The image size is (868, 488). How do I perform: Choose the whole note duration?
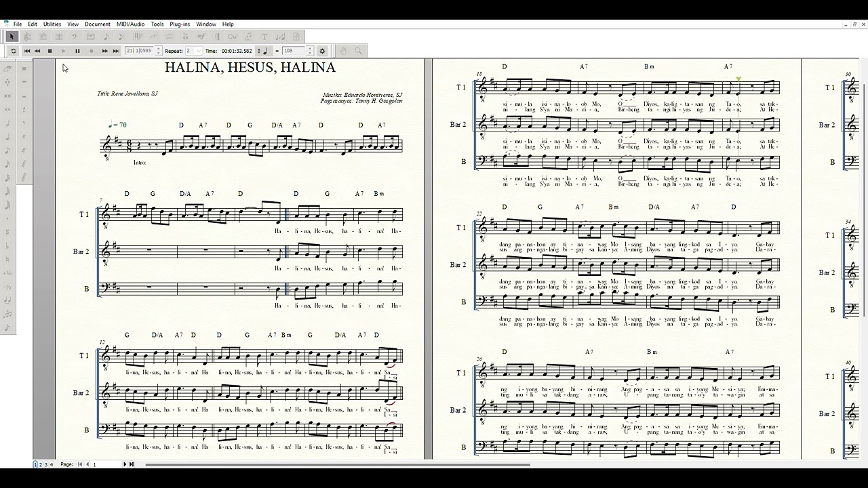tap(7, 109)
